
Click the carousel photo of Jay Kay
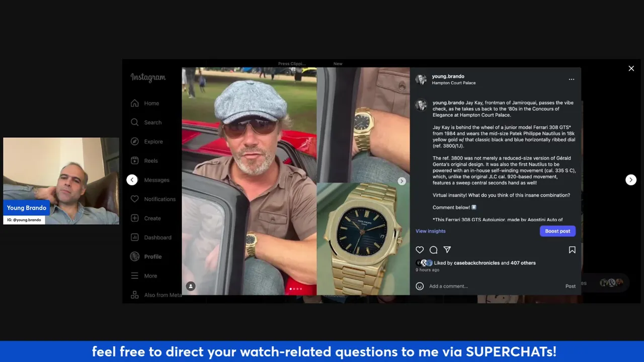[x=249, y=181]
